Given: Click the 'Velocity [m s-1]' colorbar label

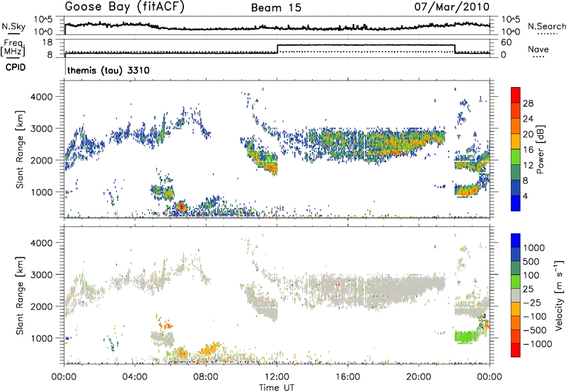Looking at the screenshot, I should [x=559, y=295].
